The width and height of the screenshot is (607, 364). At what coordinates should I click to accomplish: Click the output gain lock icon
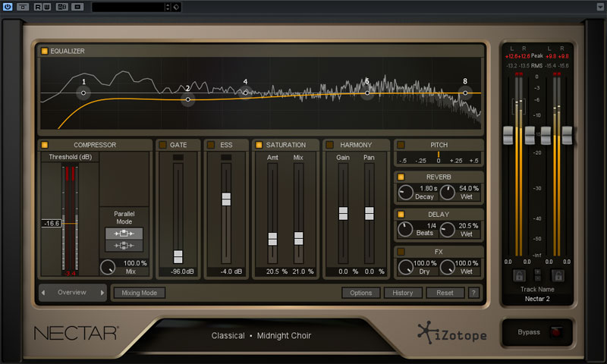pos(558,275)
